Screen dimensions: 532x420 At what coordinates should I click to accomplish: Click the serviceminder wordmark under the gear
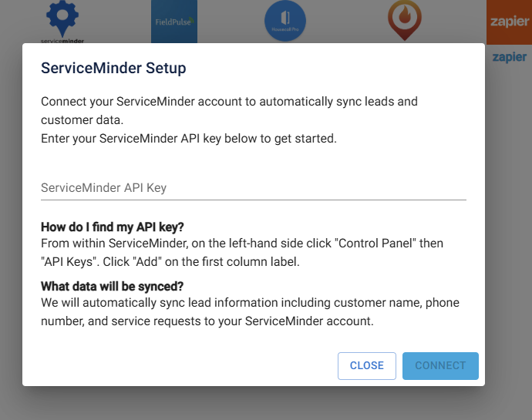pos(62,40)
